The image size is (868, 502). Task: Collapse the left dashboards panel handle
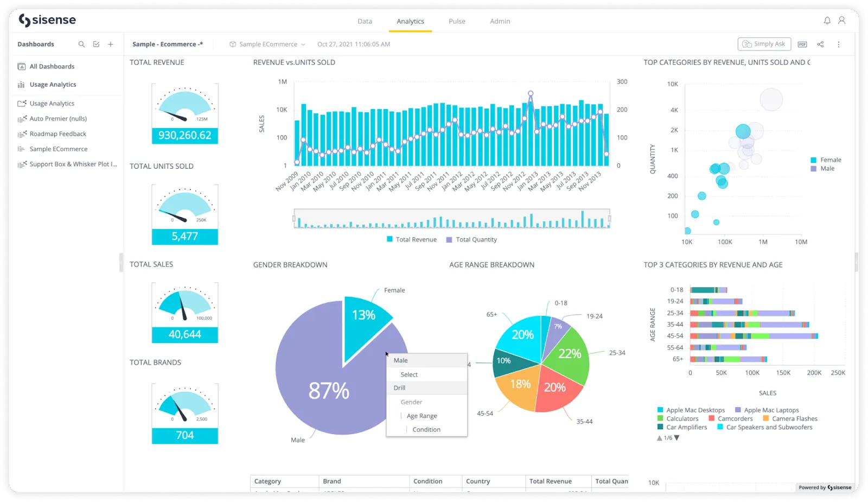point(121,263)
